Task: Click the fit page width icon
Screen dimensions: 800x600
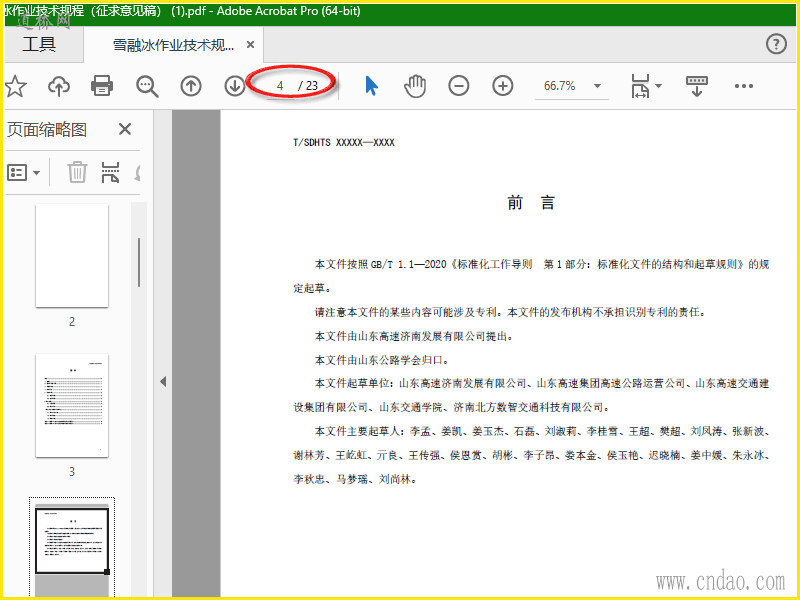Action: pos(640,86)
